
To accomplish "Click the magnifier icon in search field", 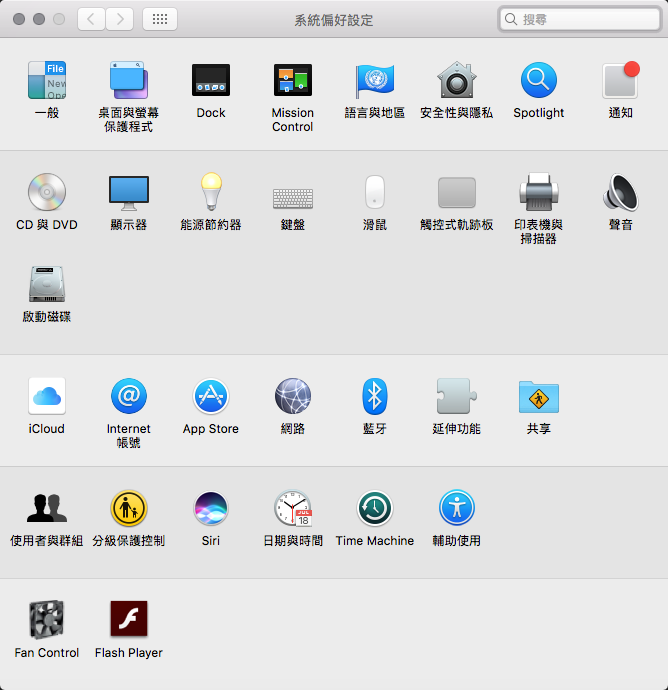I will pos(510,19).
